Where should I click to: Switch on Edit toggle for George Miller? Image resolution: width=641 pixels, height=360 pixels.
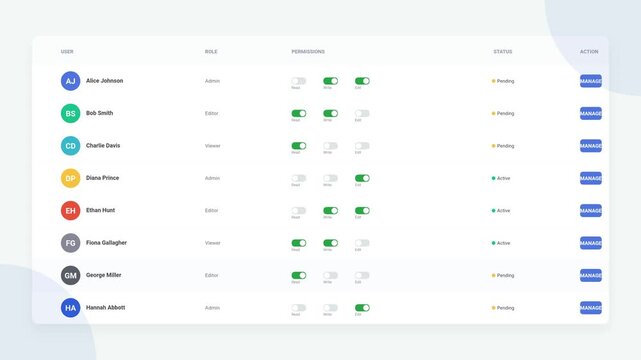[362, 275]
